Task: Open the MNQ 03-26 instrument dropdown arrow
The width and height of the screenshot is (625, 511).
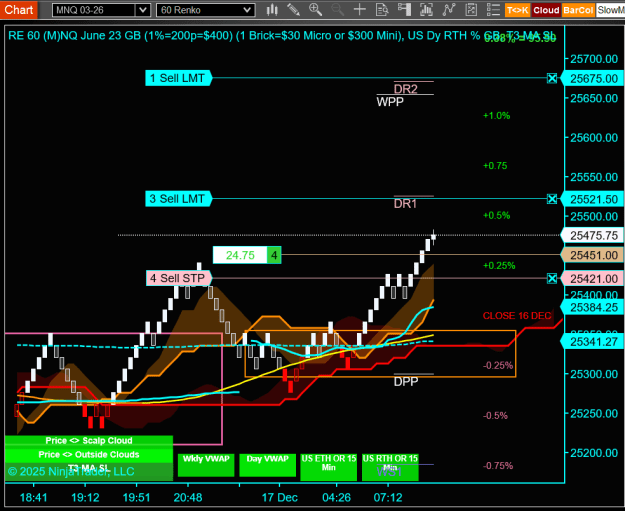Action: click(142, 10)
